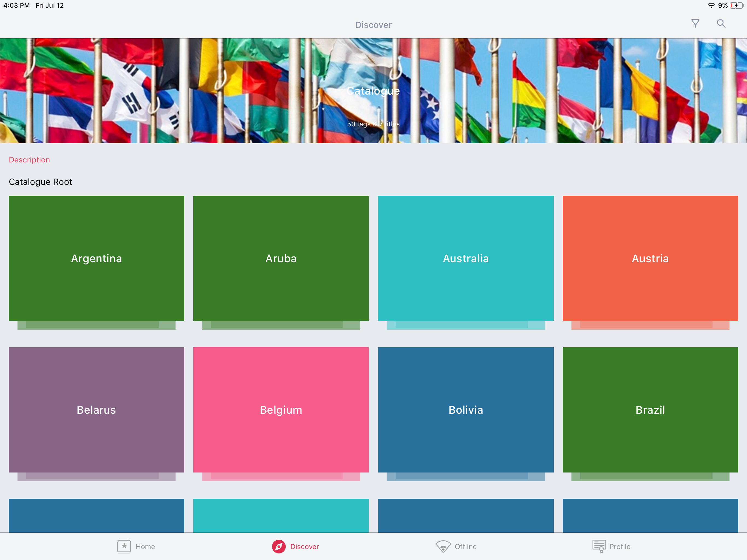Tap the Catalogue banner title
Image resolution: width=747 pixels, height=560 pixels.
click(x=373, y=91)
